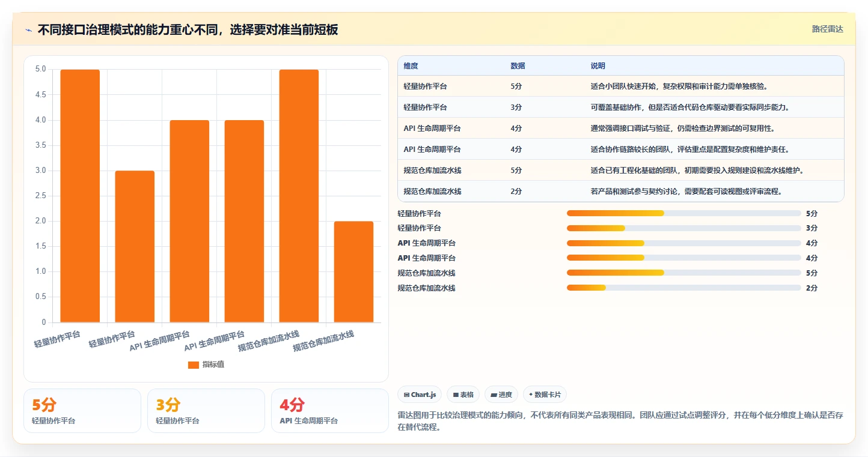Click the 4分 API 生命周期平台 data card
The height and width of the screenshot is (457, 868).
click(x=330, y=411)
